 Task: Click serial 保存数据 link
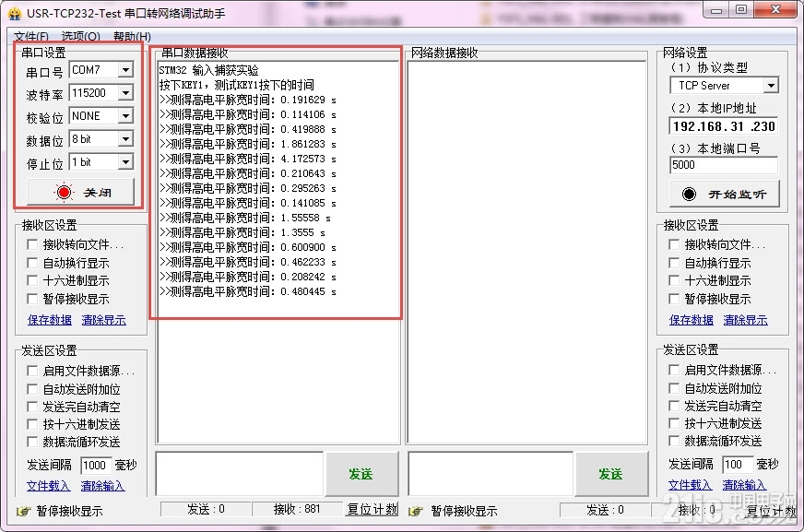(49, 320)
